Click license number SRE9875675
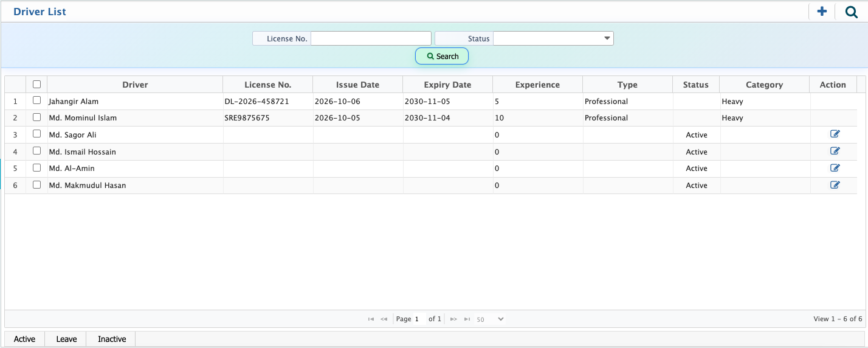This screenshot has width=868, height=348. pyautogui.click(x=247, y=118)
